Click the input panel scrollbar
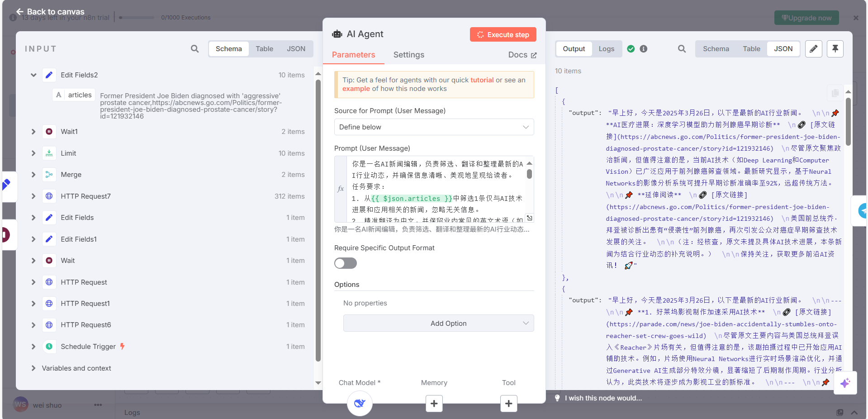Screen dimensions: 868x419 (x=318, y=221)
